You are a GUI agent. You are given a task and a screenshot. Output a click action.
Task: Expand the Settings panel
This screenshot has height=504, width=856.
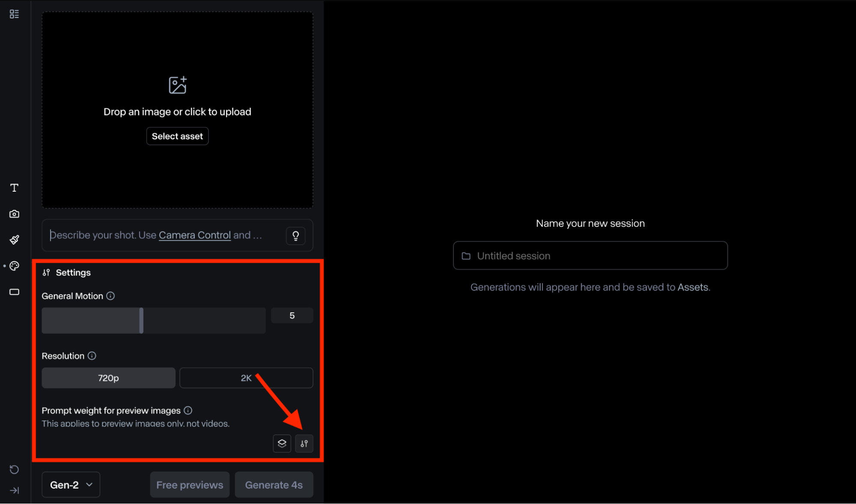pyautogui.click(x=304, y=443)
